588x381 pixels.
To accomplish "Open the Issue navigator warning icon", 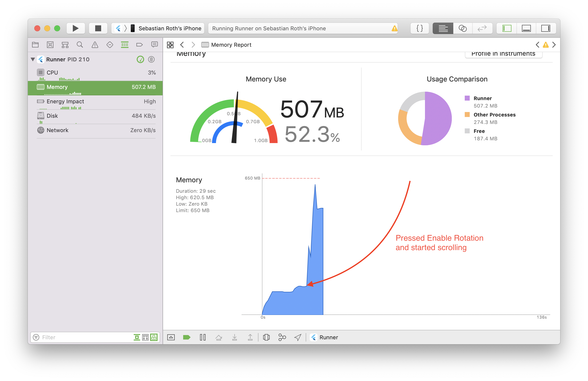I will (95, 45).
